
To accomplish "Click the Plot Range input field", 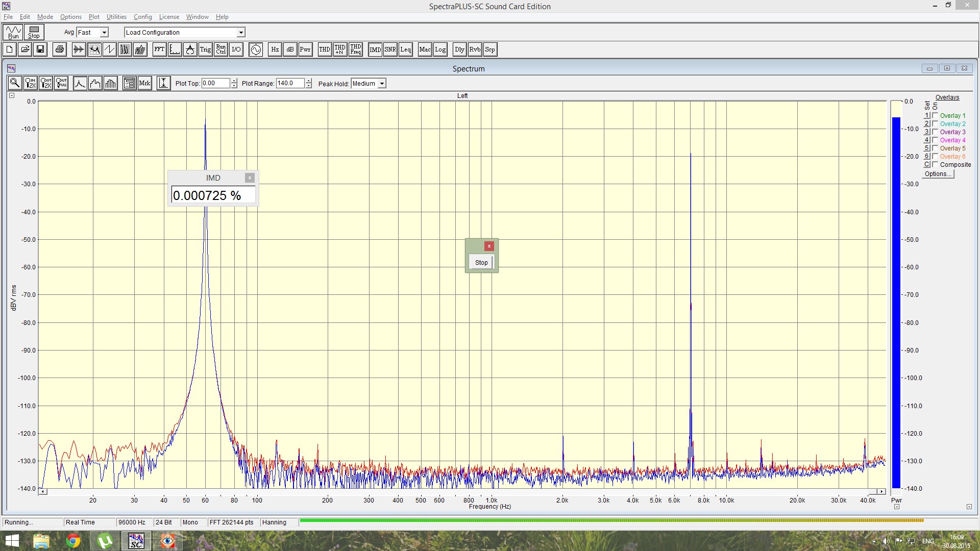I will tap(290, 83).
